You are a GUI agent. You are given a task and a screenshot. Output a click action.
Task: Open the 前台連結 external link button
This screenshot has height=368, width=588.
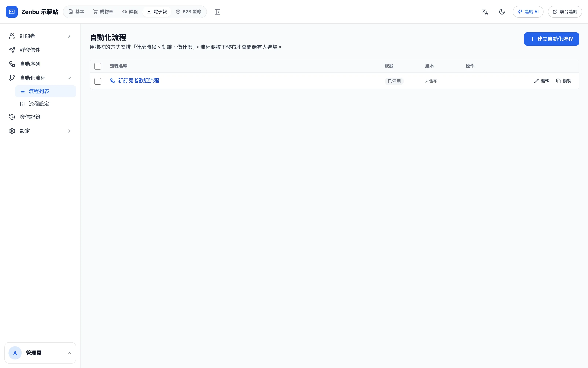click(x=565, y=12)
